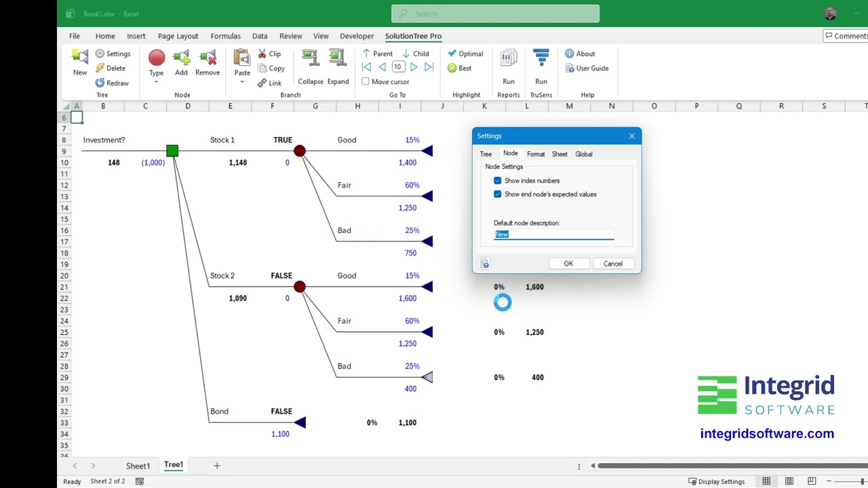Switch to the Format tab in Settings
This screenshot has width=868, height=488.
(536, 154)
